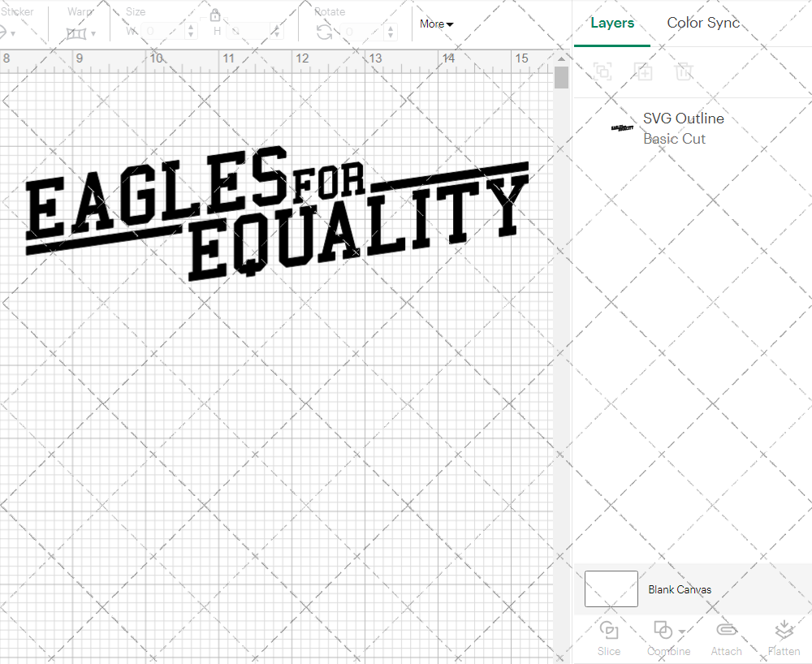Click the canvas vertical scrollbar

pos(560,77)
